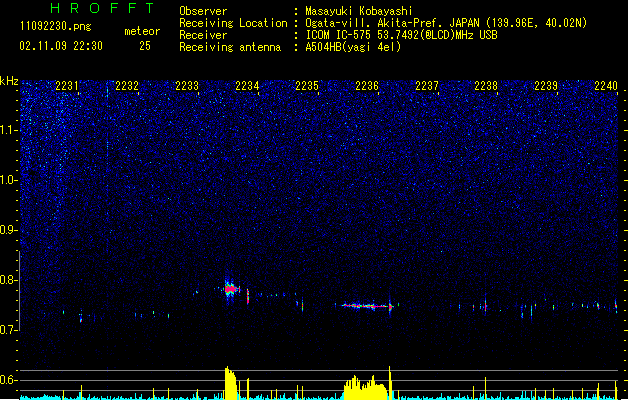Screen dimensions: 629x400
Task: Click the bright pink meteor echo before 2234
Action: 231,289
